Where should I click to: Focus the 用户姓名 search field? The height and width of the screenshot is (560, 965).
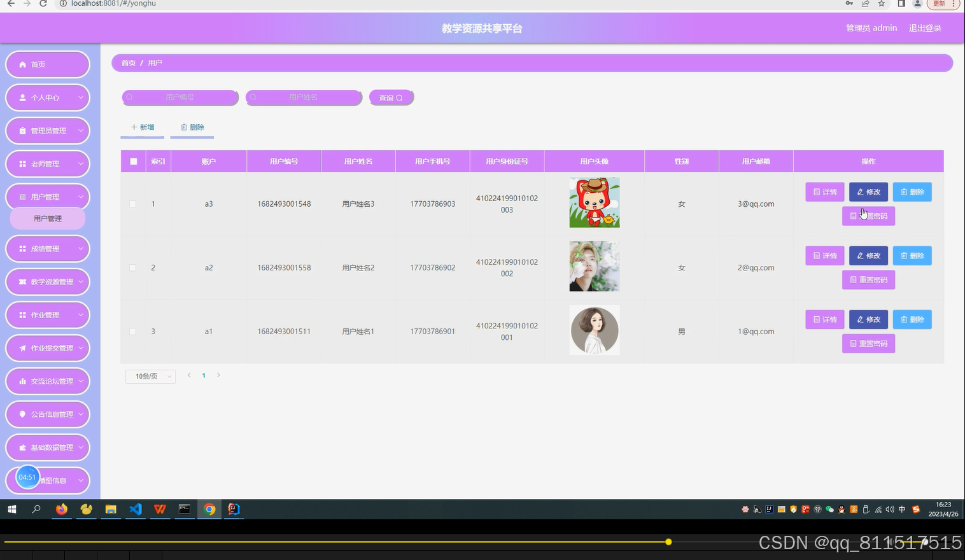tap(304, 97)
